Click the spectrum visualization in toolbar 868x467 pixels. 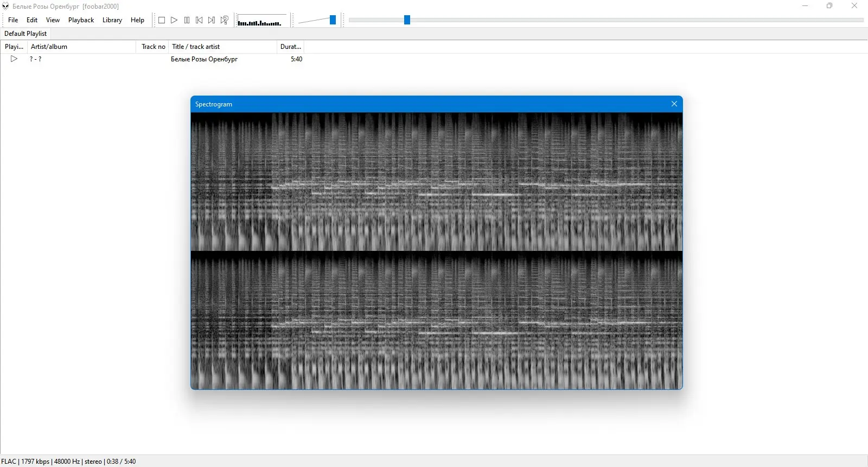click(x=261, y=20)
